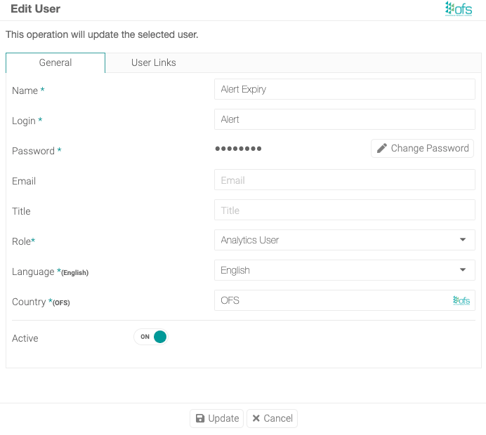This screenshot has width=486, height=435.
Task: Click into the Login input field
Action: pos(345,119)
